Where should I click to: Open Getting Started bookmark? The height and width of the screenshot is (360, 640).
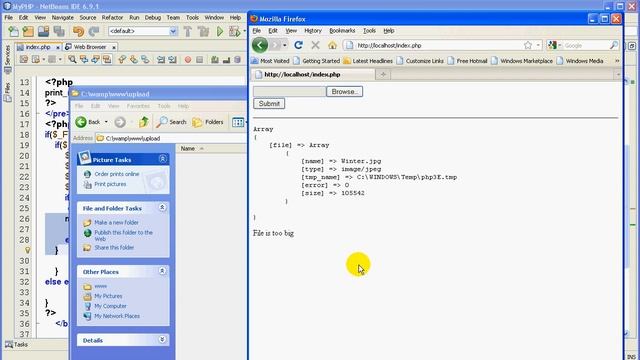[316, 61]
